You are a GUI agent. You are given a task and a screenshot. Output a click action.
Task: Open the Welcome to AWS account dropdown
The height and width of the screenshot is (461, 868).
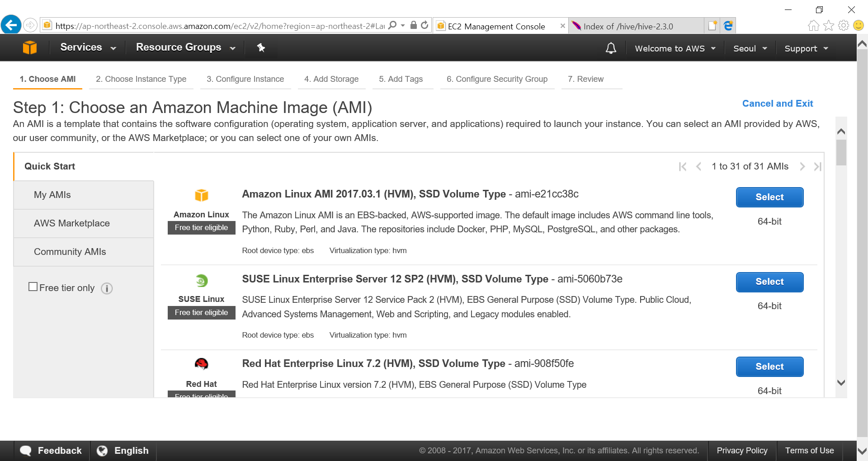675,48
